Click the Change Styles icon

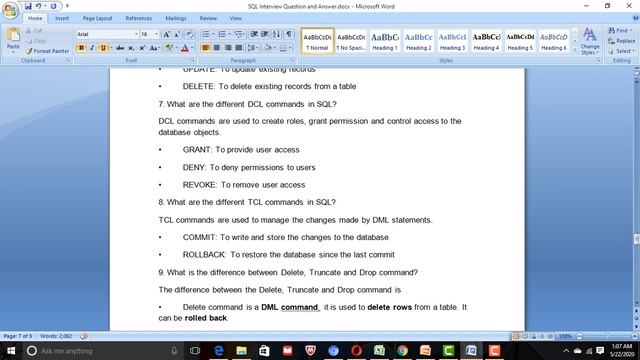click(590, 41)
